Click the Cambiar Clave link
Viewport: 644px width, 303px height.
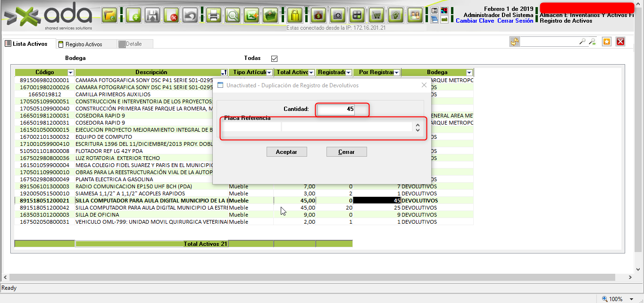[x=475, y=21]
